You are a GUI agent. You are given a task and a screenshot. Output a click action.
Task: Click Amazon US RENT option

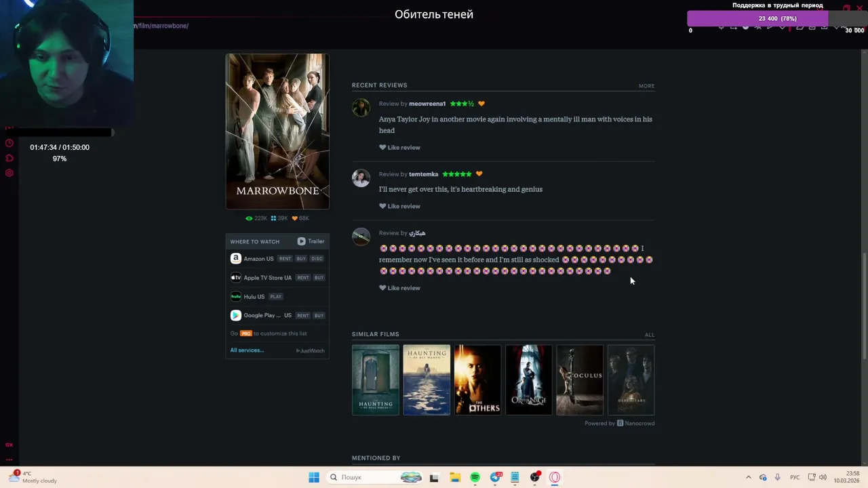point(285,258)
